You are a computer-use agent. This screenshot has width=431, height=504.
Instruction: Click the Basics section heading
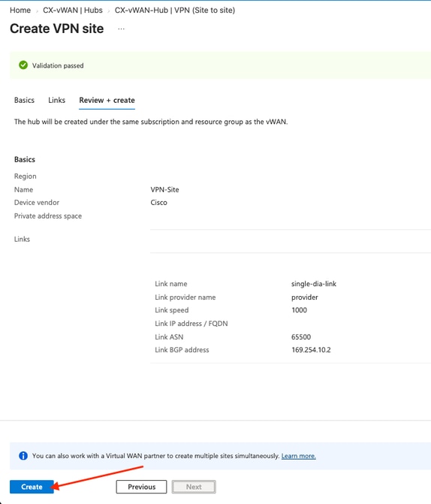(25, 159)
